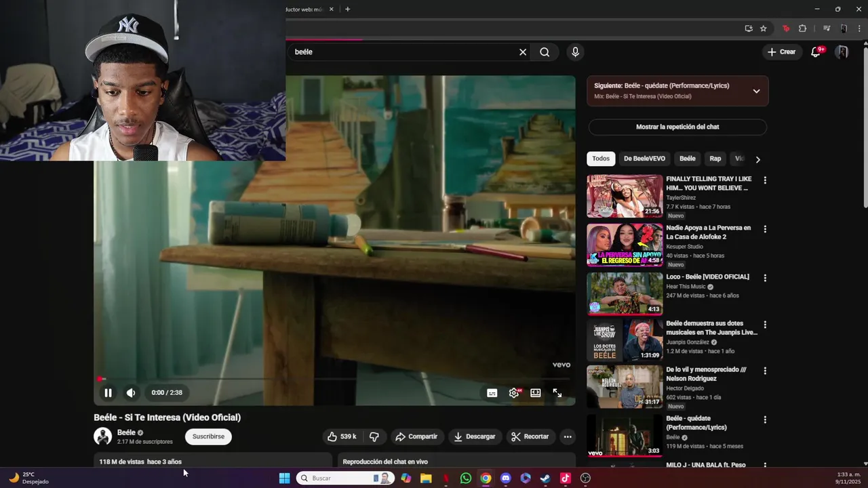
Task: Close the current browser tab
Action: click(332, 9)
